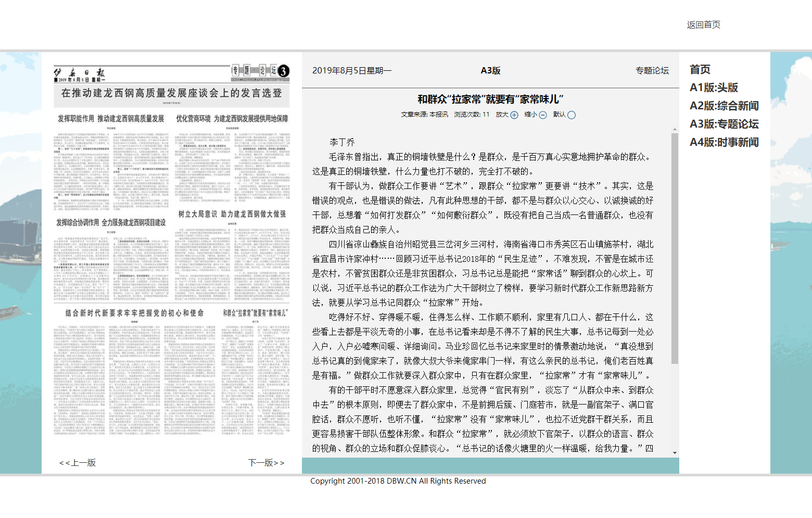Click the article scrollbar's down arrow
Image resolution: width=812 pixels, height=518 pixels.
(x=675, y=452)
